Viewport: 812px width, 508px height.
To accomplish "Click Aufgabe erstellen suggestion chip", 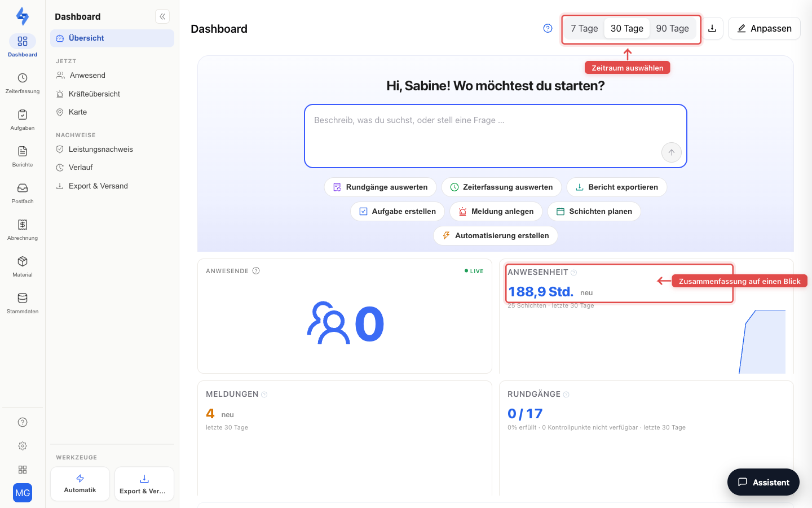I will pos(398,212).
